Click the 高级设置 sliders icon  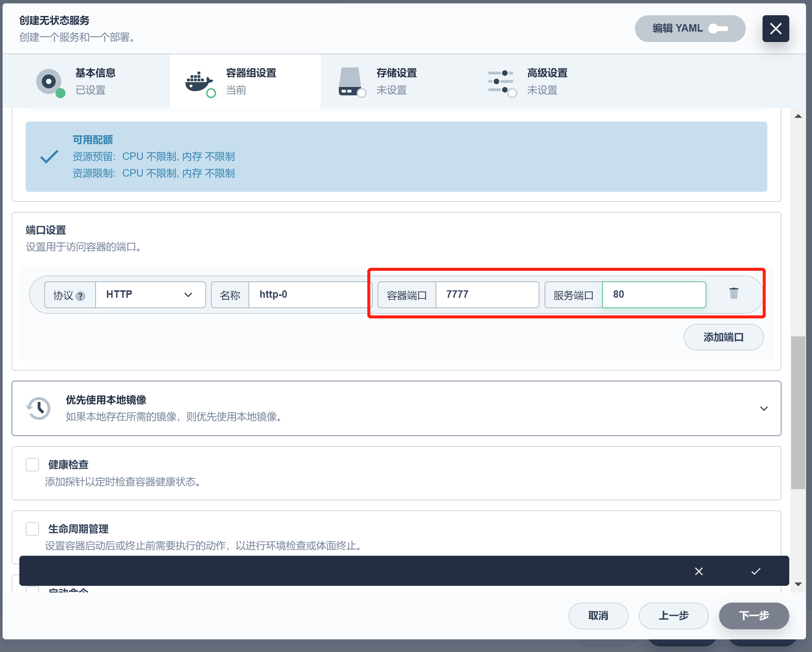click(501, 81)
